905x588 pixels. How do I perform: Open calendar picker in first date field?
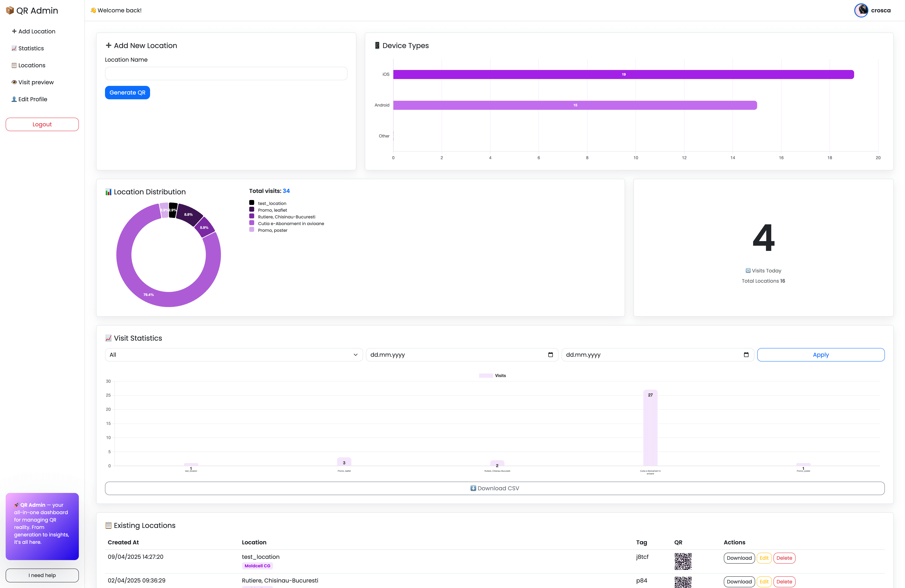[x=550, y=355]
